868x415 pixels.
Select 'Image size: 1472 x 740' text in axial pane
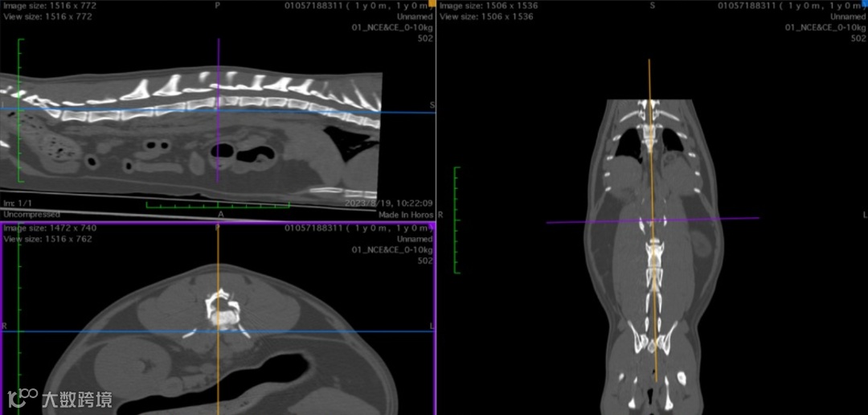[50, 228]
